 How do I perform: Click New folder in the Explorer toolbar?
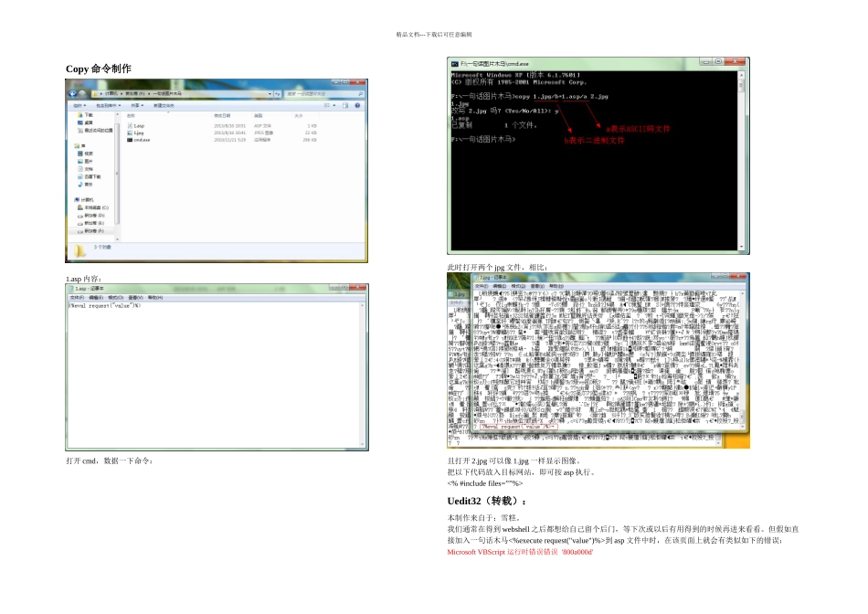pyautogui.click(x=164, y=105)
